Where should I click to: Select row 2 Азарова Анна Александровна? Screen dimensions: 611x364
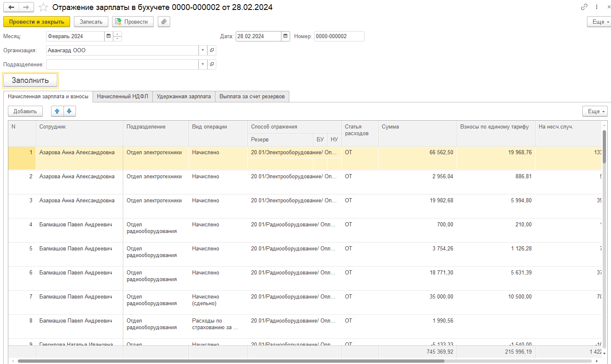point(79,182)
